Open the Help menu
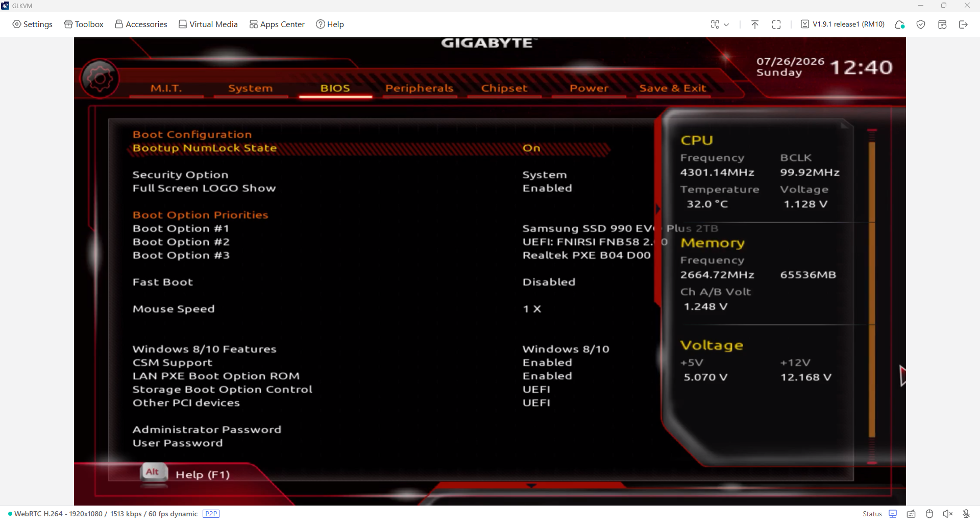Screen dimensions: 980x527 click(x=330, y=25)
